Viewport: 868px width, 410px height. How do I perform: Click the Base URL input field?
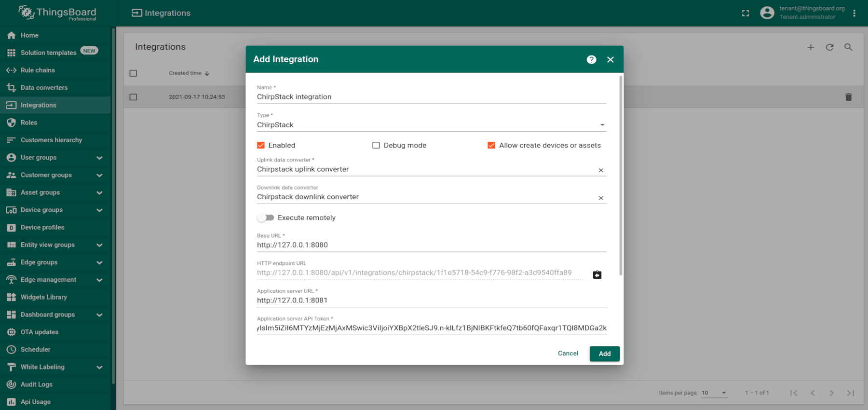(x=432, y=245)
